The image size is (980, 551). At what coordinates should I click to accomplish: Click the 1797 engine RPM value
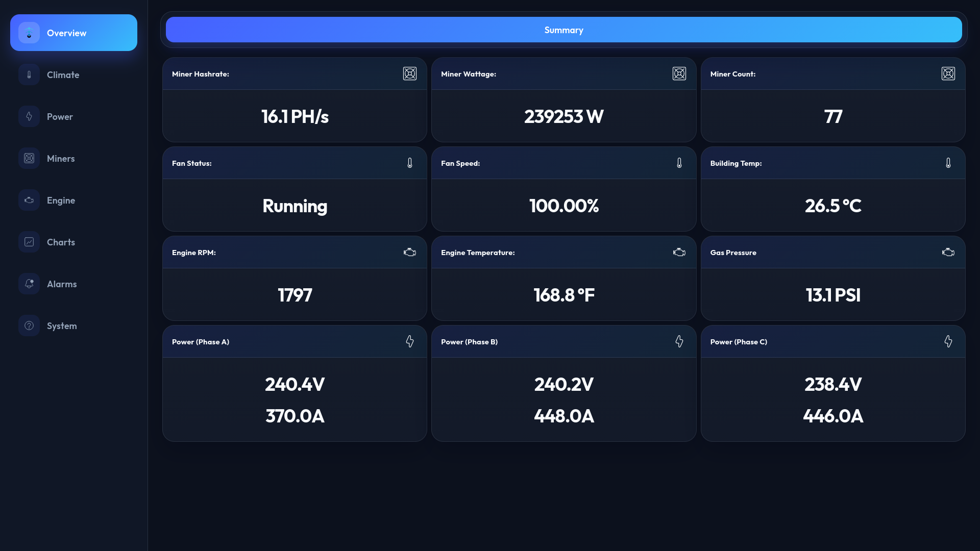[295, 295]
